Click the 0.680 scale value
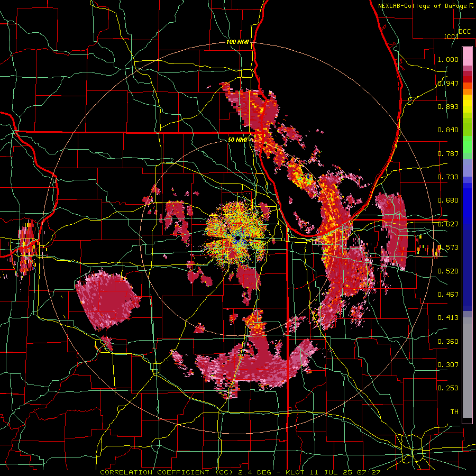Viewport: 476px width, 476px height. [448, 200]
